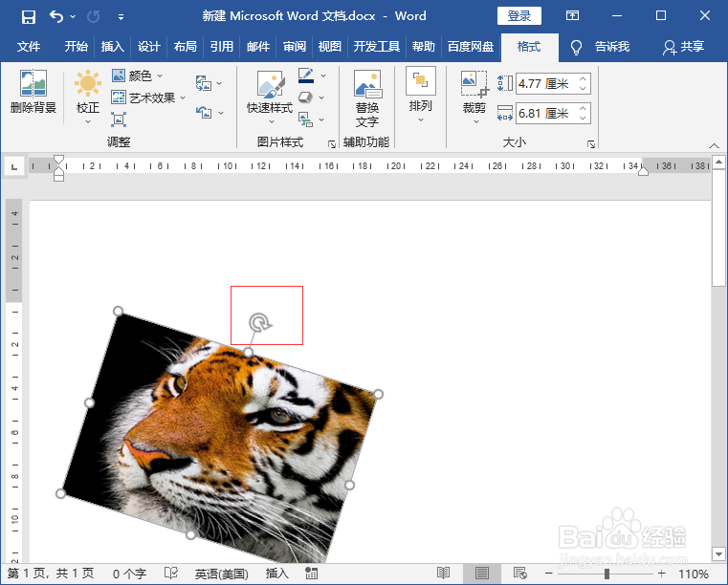Image resolution: width=728 pixels, height=585 pixels.
Task: Click the picture effects icon
Action: [x=305, y=97]
